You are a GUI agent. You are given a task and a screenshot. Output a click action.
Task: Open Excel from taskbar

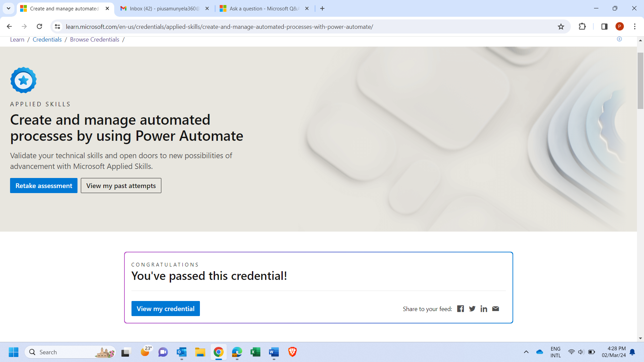[256, 352]
